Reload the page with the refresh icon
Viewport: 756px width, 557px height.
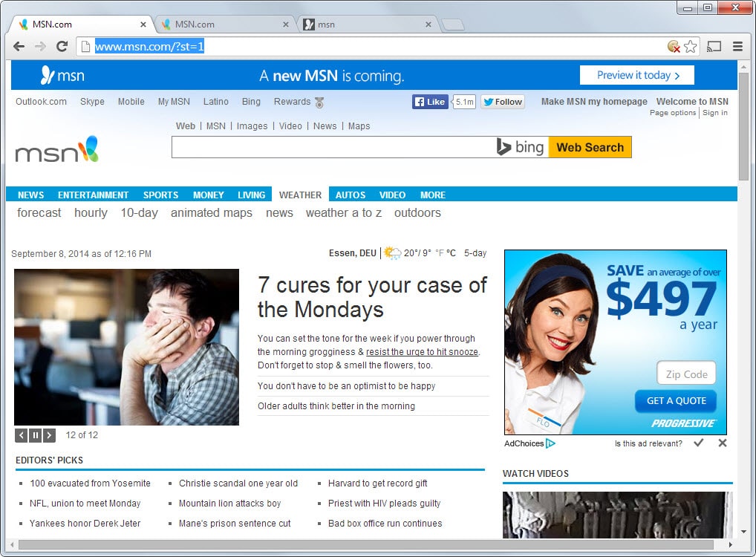pyautogui.click(x=62, y=46)
